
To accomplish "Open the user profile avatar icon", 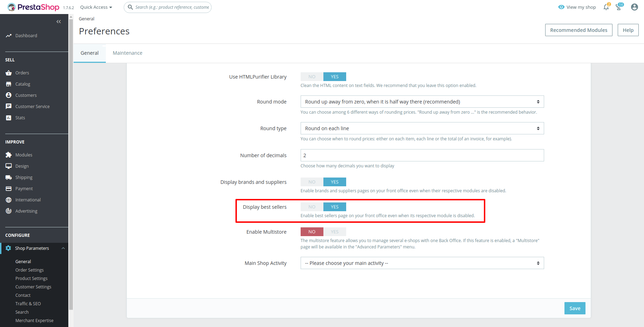I will pos(634,7).
